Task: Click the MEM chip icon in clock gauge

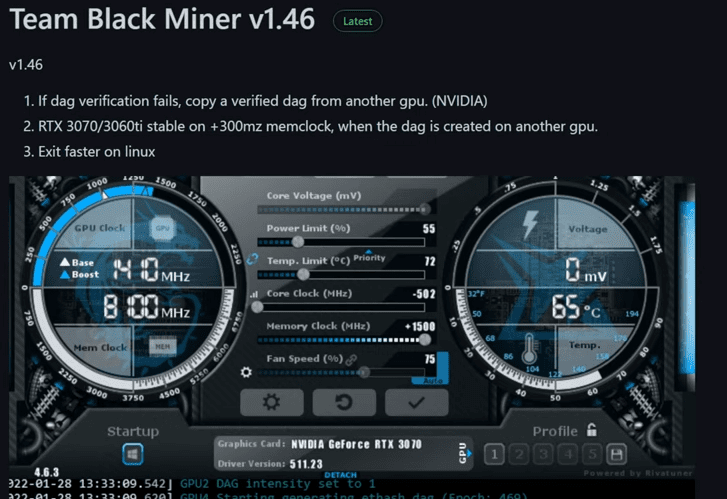Action: point(162,346)
